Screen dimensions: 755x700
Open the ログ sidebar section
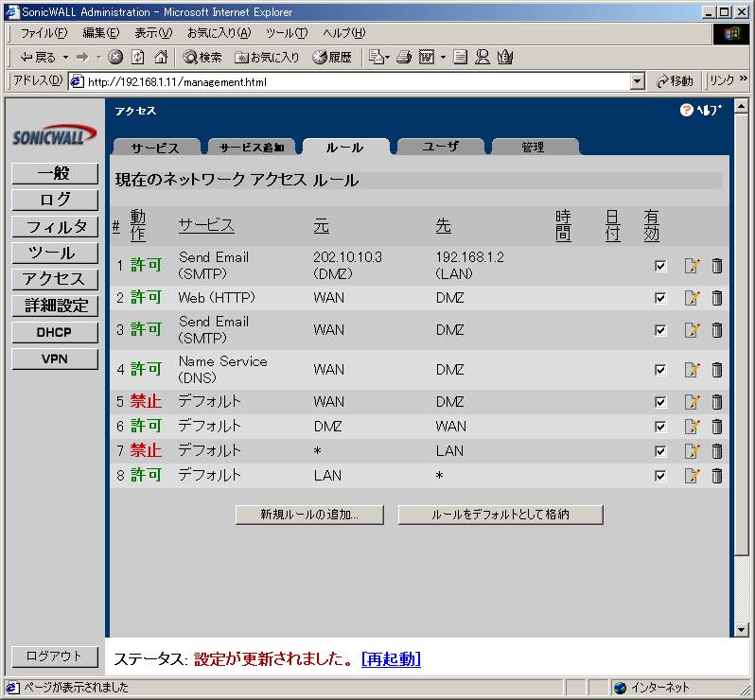pyautogui.click(x=55, y=200)
